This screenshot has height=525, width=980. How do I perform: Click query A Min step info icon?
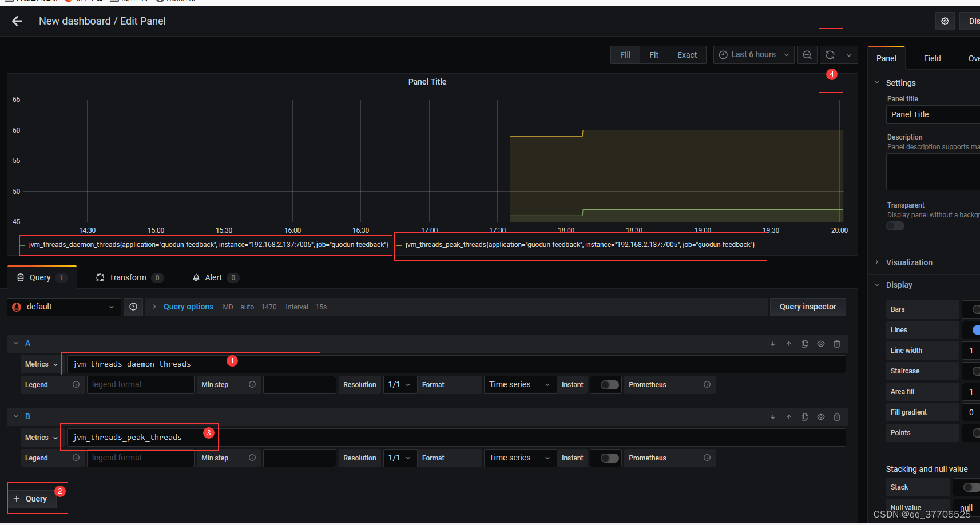[252, 385]
